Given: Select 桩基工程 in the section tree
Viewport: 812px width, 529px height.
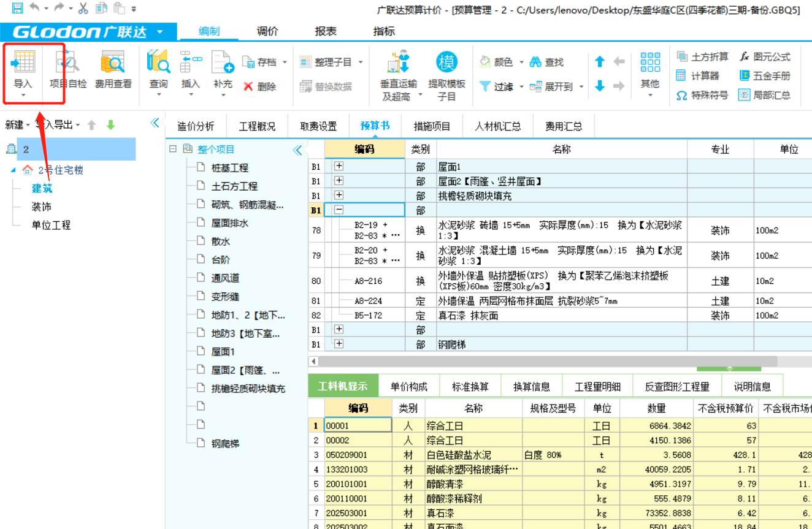Looking at the screenshot, I should [229, 168].
